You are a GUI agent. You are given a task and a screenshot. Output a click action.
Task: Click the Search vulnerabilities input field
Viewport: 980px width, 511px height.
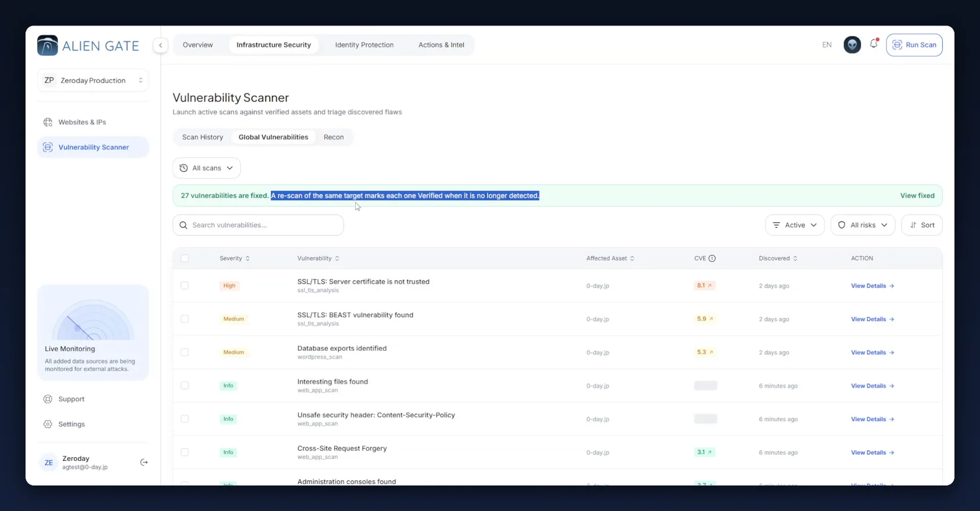[258, 225]
